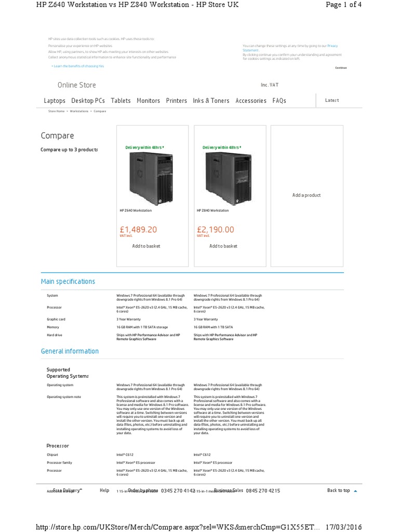Click the Back to top link
Image resolution: width=399 pixels, height=532 pixels.
tap(338, 490)
